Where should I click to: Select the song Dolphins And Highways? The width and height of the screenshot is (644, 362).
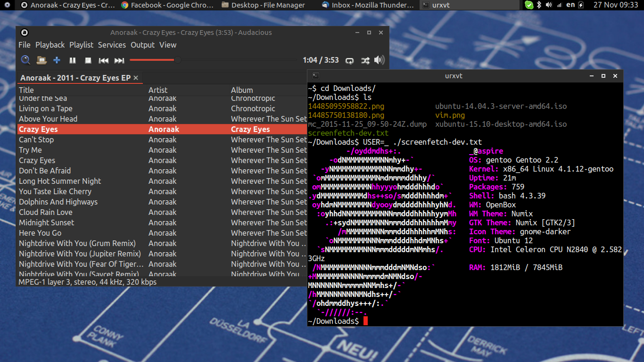tap(162, 202)
